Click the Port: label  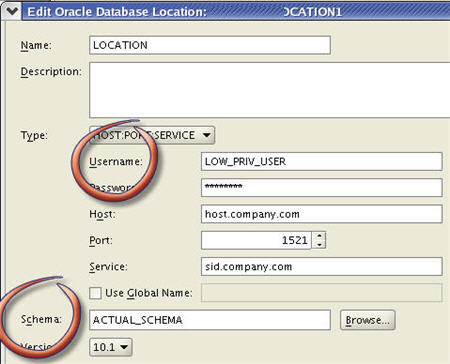(101, 240)
